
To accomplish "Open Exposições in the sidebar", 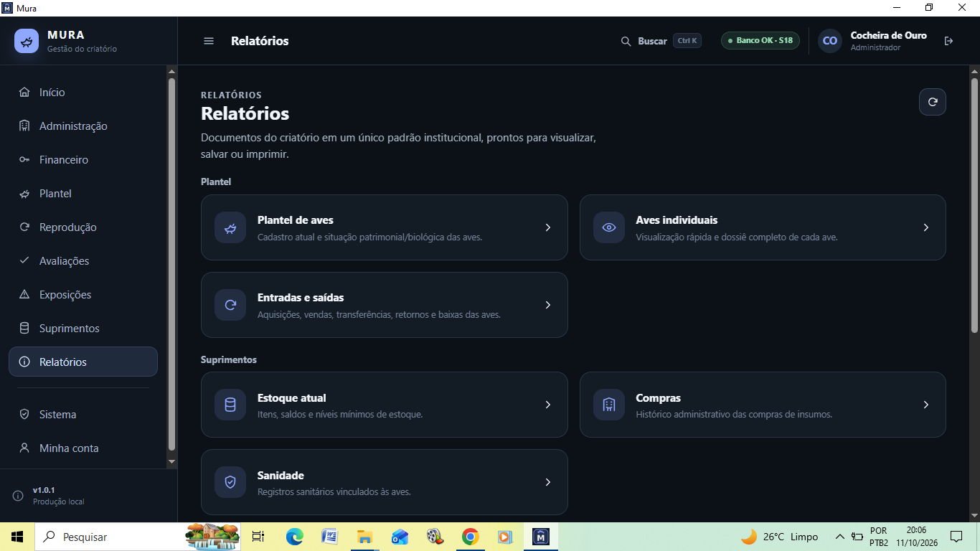I will 83,295.
